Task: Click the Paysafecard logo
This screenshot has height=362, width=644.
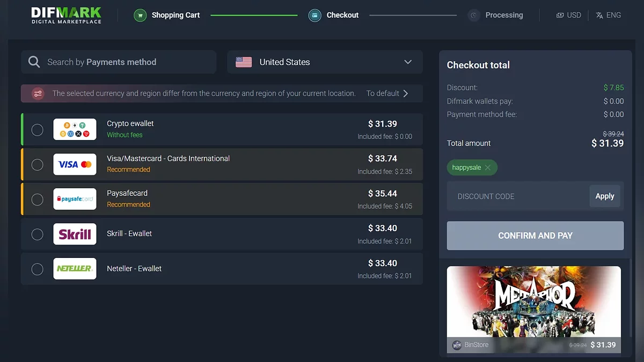Action: pos(75,199)
